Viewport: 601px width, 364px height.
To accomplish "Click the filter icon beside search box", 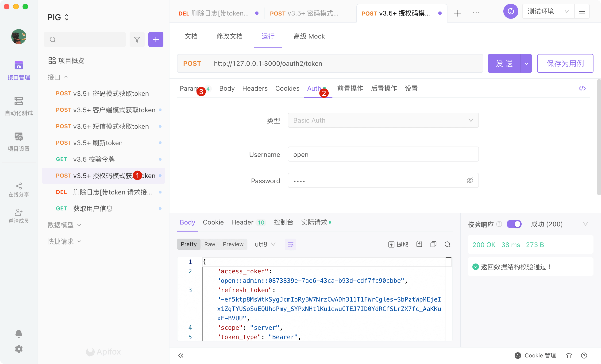I will (137, 39).
